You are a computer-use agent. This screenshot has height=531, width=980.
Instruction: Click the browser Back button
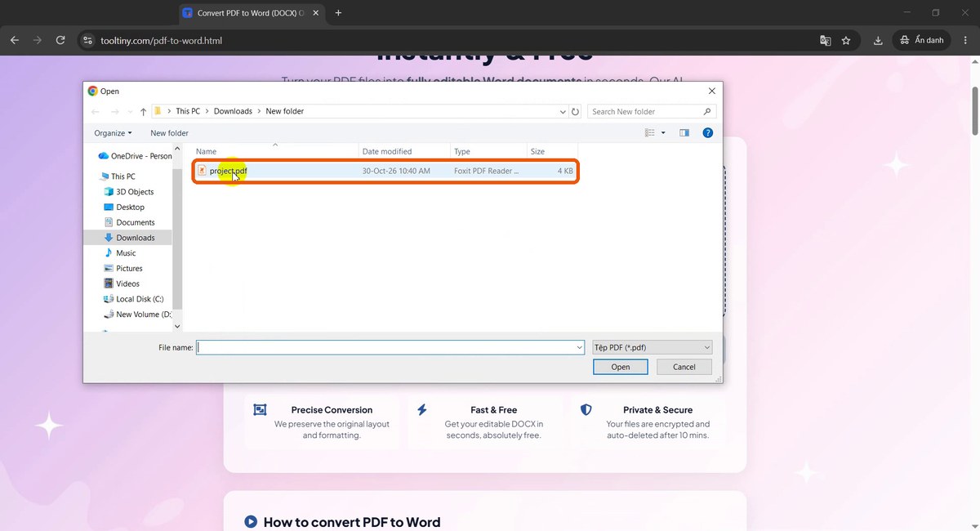point(14,40)
